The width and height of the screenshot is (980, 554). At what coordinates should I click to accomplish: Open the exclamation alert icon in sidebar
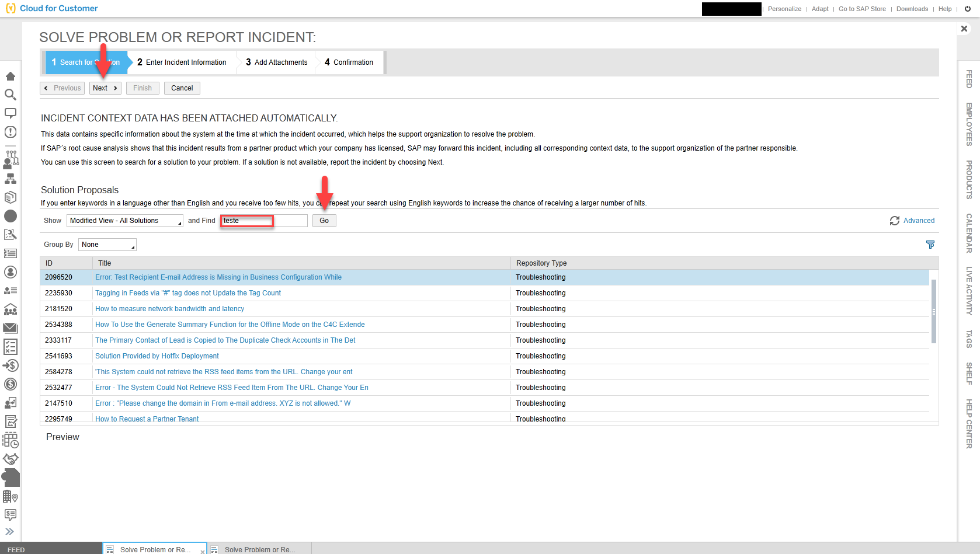pyautogui.click(x=11, y=132)
